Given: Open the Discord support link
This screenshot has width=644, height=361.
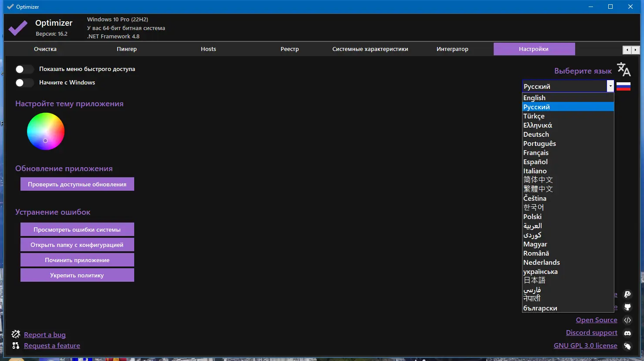Looking at the screenshot, I should tap(592, 333).
